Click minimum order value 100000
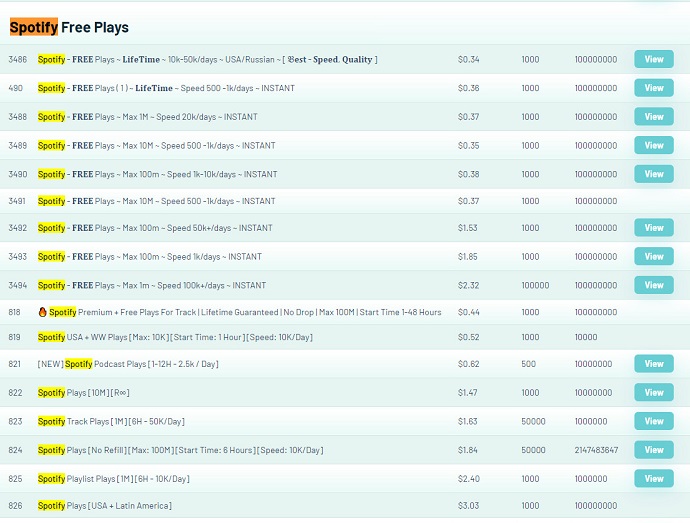The image size is (690, 523). pos(535,285)
